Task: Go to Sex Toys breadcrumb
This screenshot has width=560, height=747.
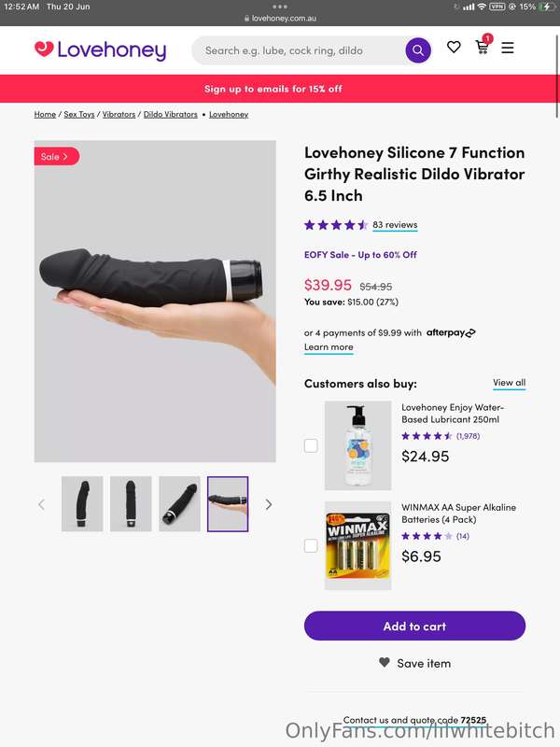Action: click(x=79, y=114)
